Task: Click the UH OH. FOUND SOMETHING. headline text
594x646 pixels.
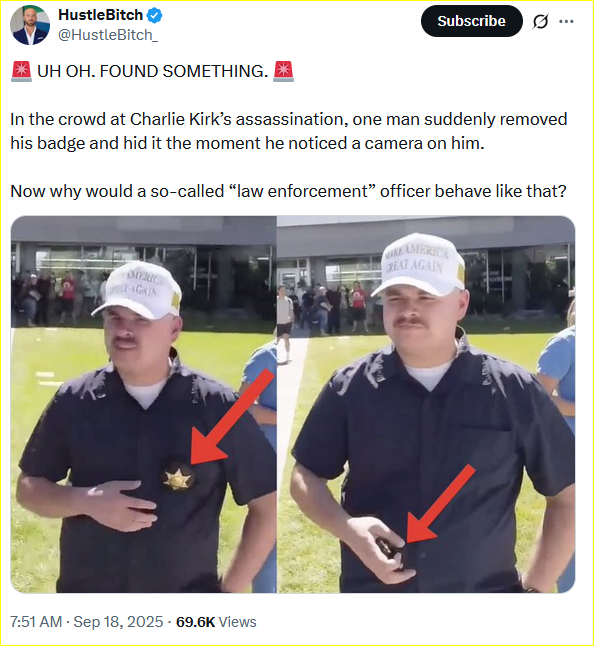Action: tap(152, 71)
